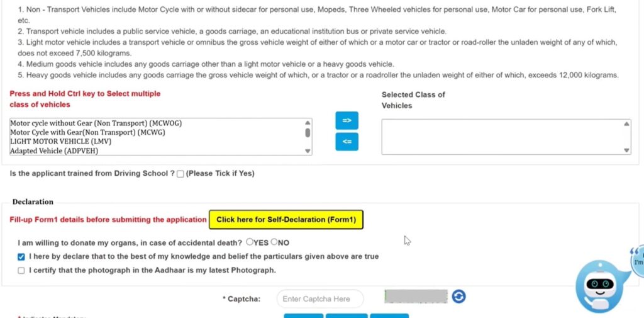Tick the trained from Driving School checkbox

pyautogui.click(x=180, y=174)
